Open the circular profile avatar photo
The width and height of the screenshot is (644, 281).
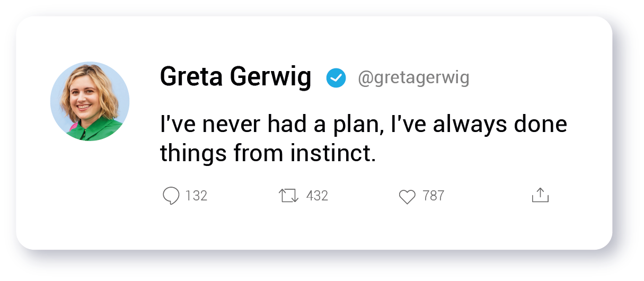click(90, 101)
